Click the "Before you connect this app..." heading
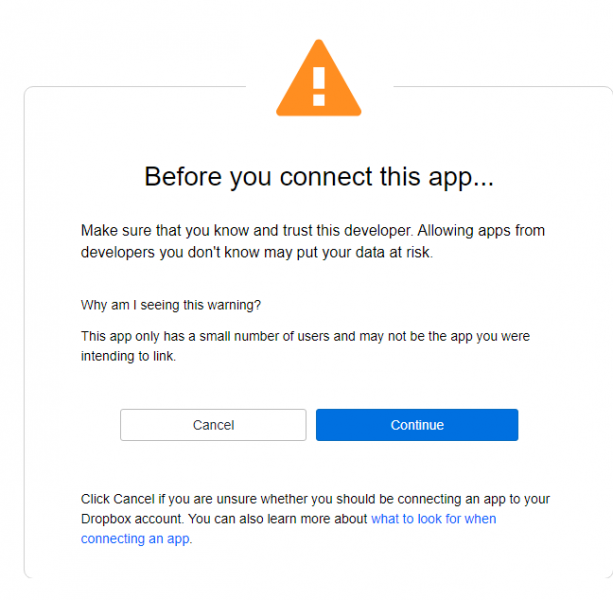 (319, 177)
